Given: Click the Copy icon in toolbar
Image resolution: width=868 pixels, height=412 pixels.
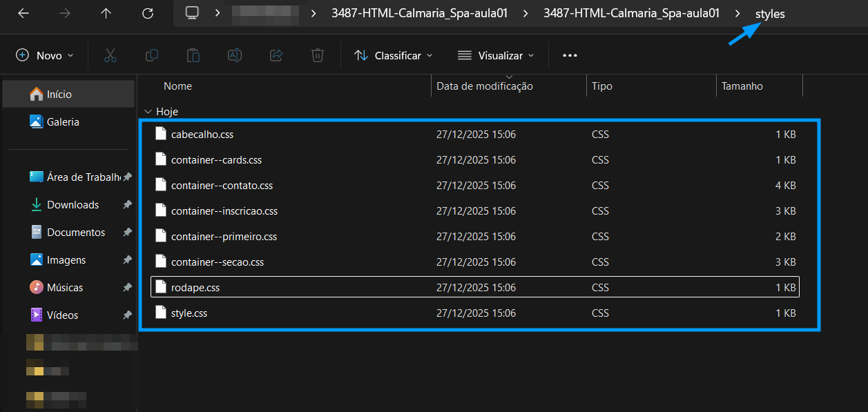Looking at the screenshot, I should tap(152, 55).
